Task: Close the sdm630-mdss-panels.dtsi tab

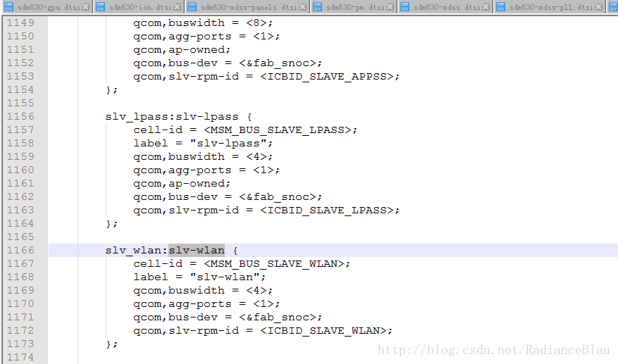Action: coord(303,7)
